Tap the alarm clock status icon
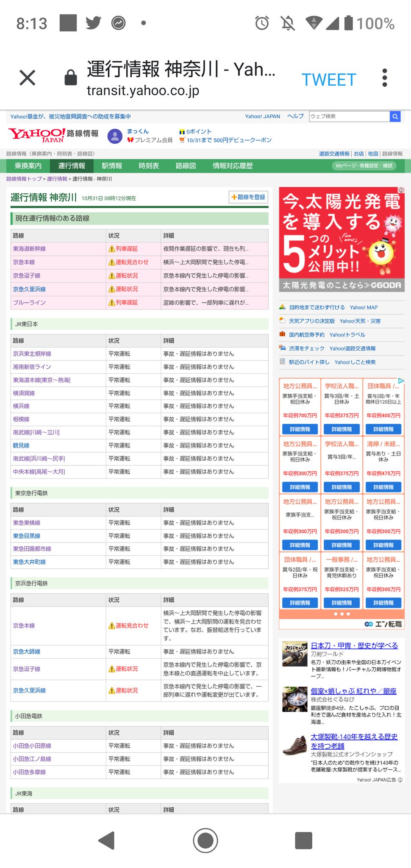The height and width of the screenshot is (868, 411). pos(262,23)
